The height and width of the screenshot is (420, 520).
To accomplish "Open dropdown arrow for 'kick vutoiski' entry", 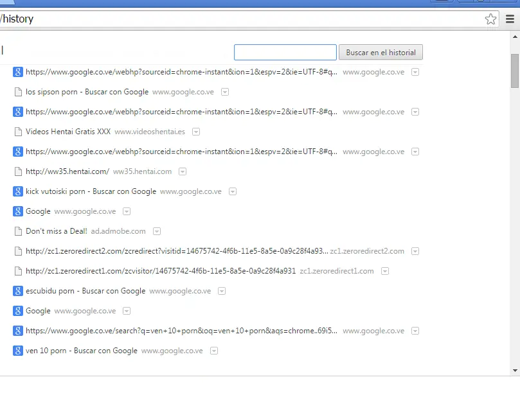I will [233, 191].
